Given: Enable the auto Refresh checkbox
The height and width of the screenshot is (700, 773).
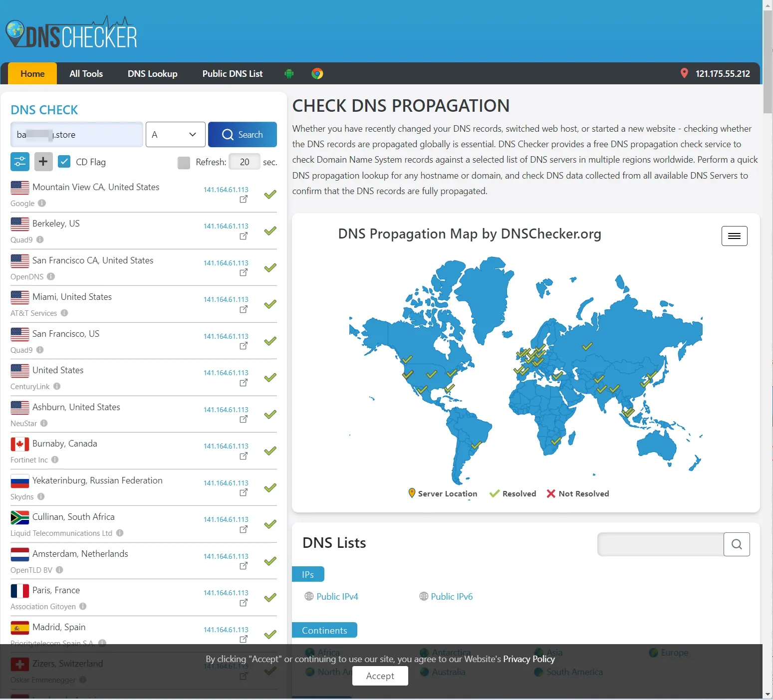Looking at the screenshot, I should [184, 163].
